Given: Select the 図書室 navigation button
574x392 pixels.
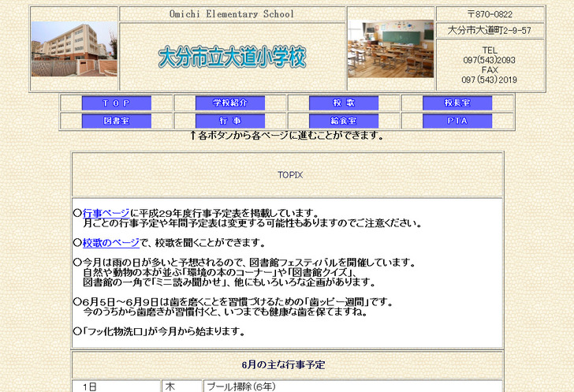Looking at the screenshot, I should click(x=116, y=121).
